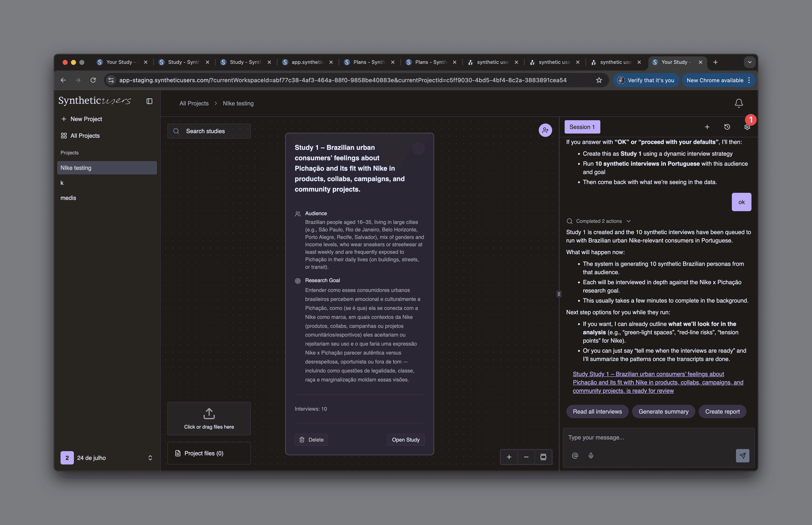Toggle the round selector on Study 1 card

point(419,148)
